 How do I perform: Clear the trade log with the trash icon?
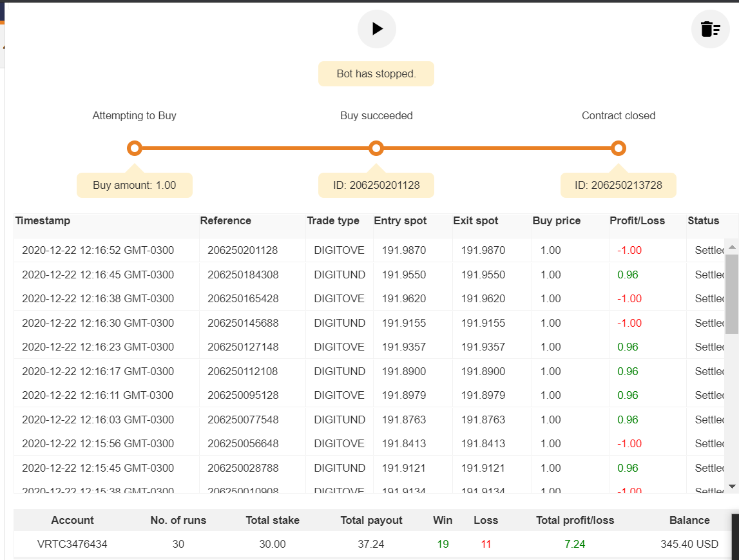710,29
